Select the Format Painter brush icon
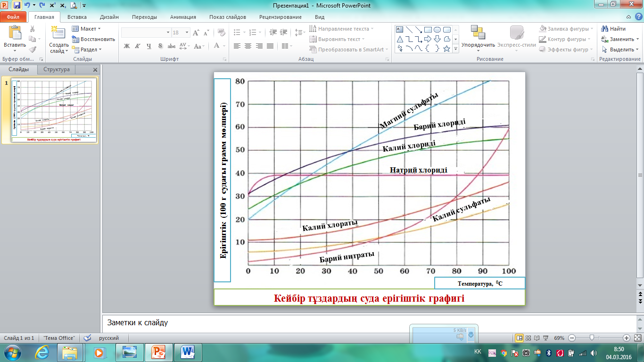644x362 pixels. tap(32, 49)
